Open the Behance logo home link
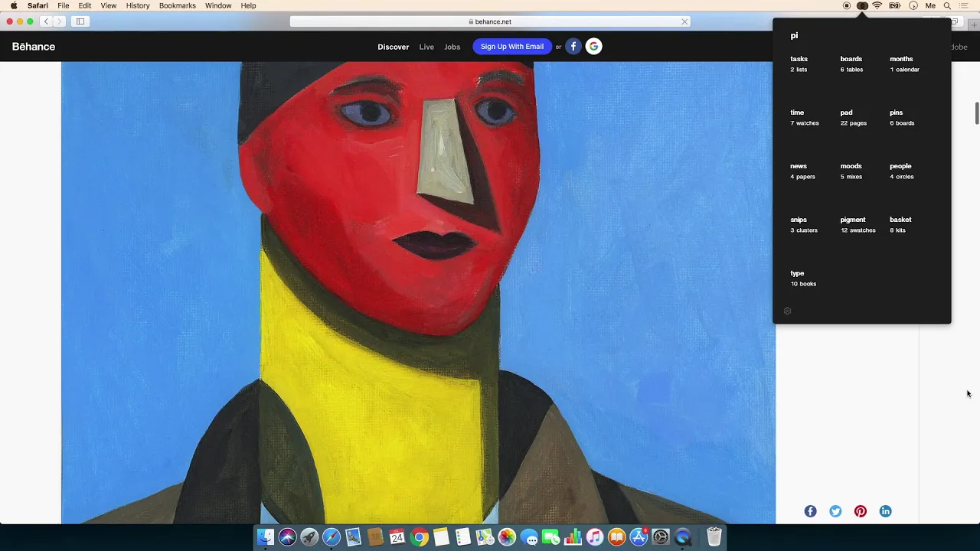 point(34,47)
